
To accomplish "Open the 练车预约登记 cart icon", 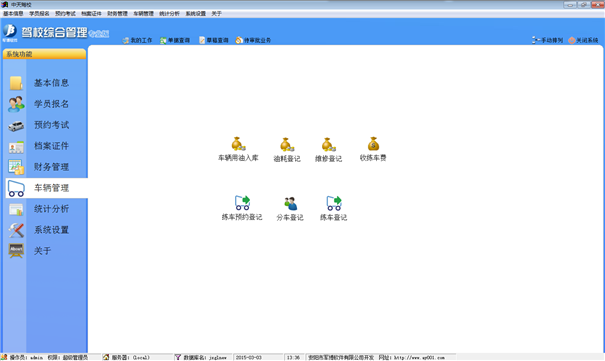I will click(242, 203).
